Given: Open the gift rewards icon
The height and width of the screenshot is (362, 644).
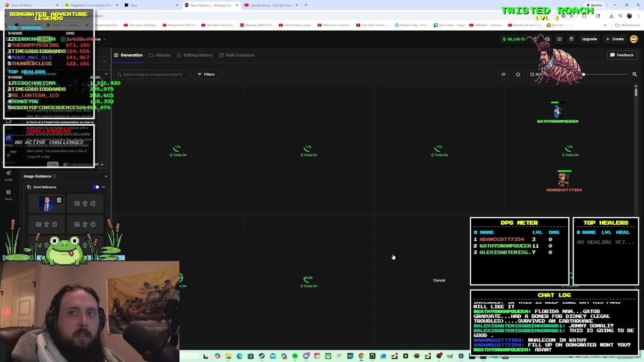Looking at the screenshot, I should click(x=571, y=39).
